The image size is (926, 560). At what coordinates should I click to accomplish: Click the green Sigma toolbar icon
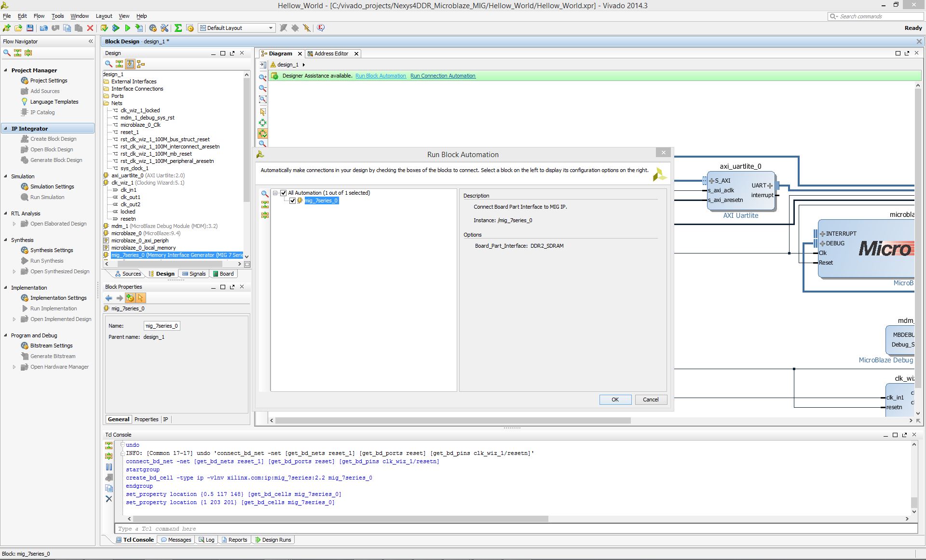pos(178,28)
